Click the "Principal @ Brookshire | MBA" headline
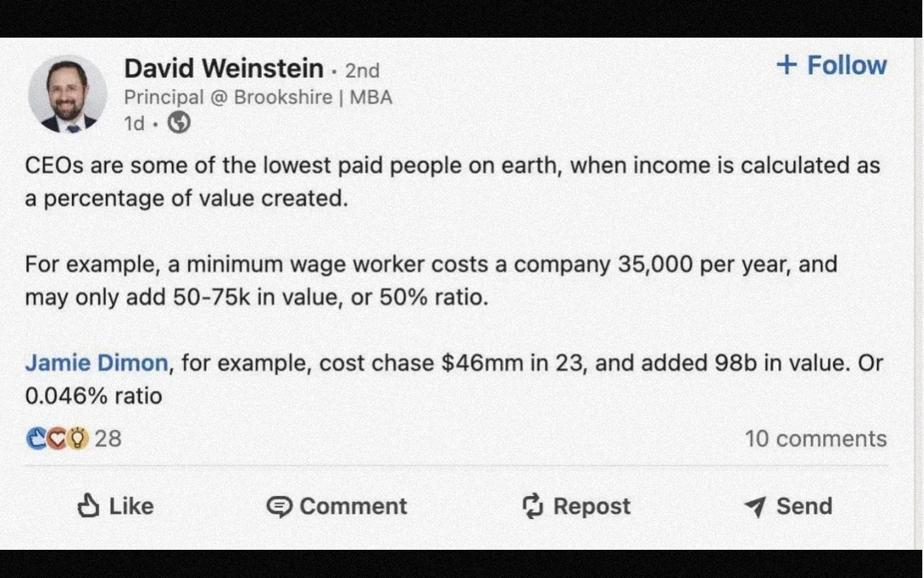The image size is (924, 578). (x=258, y=97)
